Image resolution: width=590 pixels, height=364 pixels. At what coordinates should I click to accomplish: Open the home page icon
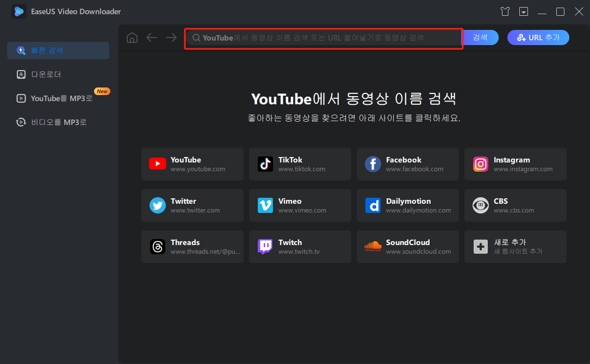pos(132,37)
